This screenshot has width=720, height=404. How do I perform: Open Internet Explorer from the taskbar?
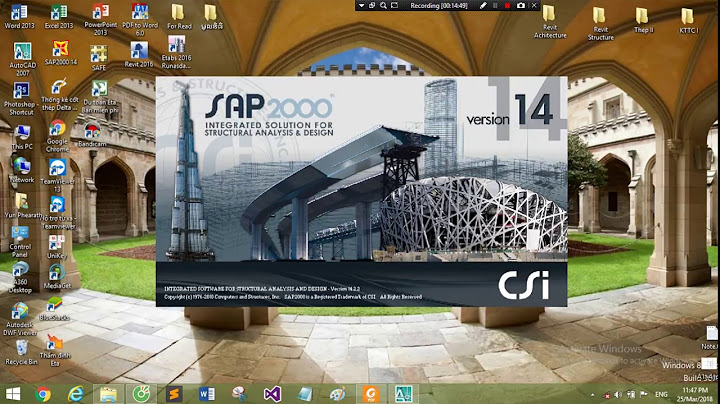point(75,394)
